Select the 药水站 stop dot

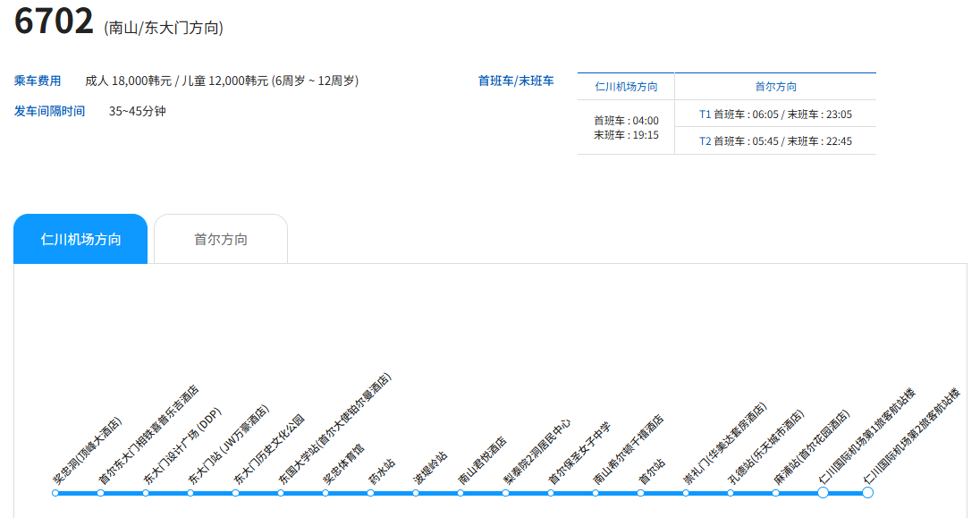point(370,493)
